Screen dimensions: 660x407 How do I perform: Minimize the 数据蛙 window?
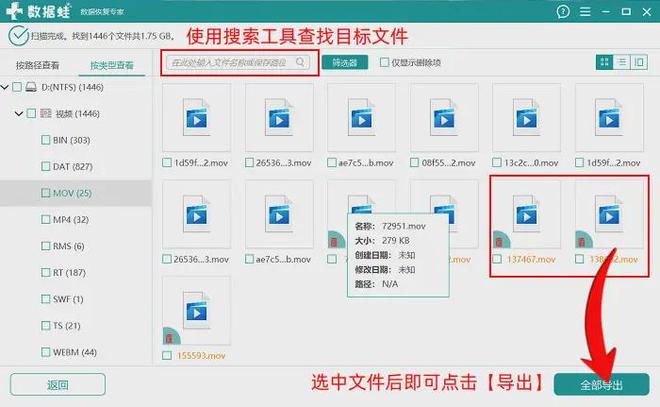point(606,12)
